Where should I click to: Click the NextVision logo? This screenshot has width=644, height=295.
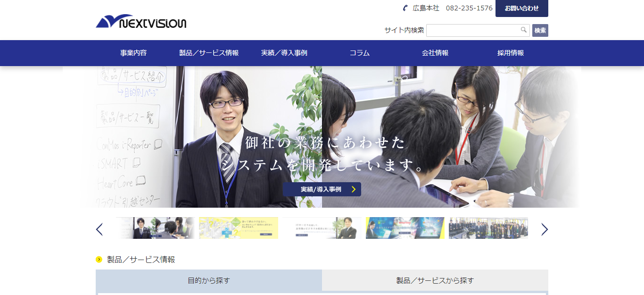[x=141, y=21]
